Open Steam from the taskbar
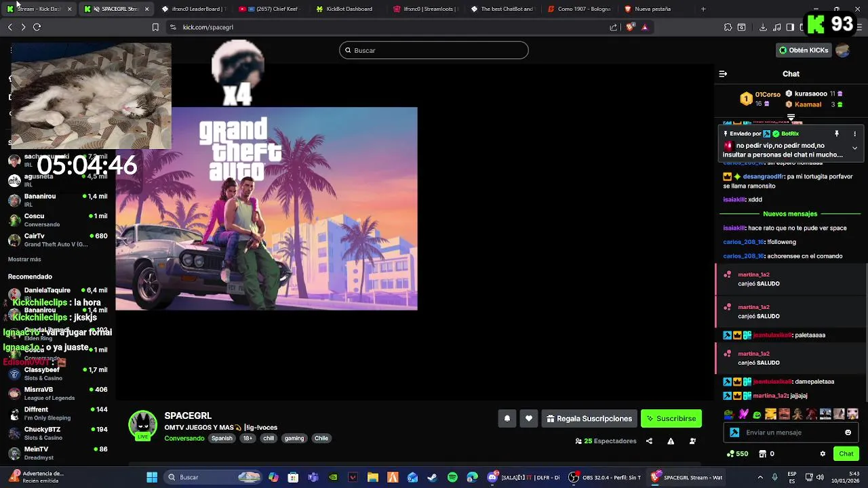Viewport: 868px width, 488px height. (432, 477)
